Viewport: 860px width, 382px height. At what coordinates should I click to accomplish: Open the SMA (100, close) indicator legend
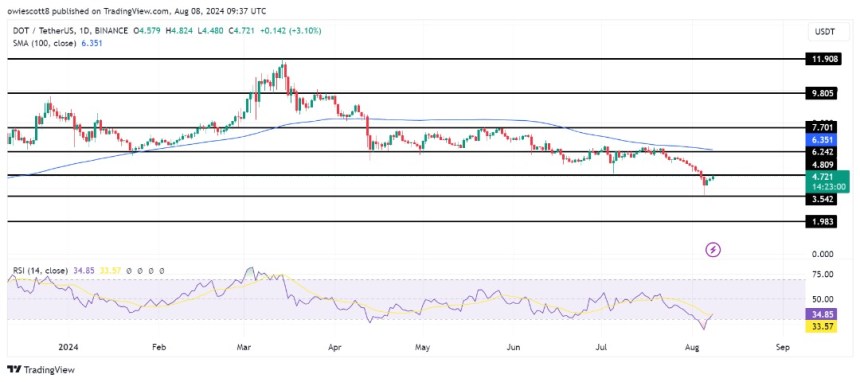coord(43,43)
